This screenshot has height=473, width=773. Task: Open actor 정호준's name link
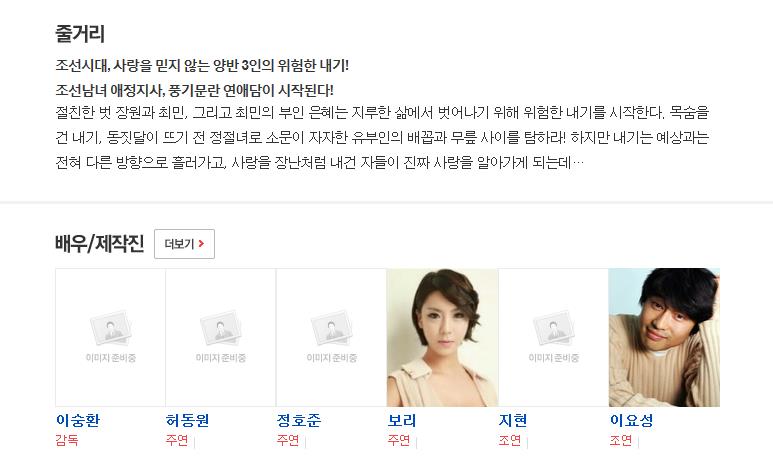[x=299, y=420]
